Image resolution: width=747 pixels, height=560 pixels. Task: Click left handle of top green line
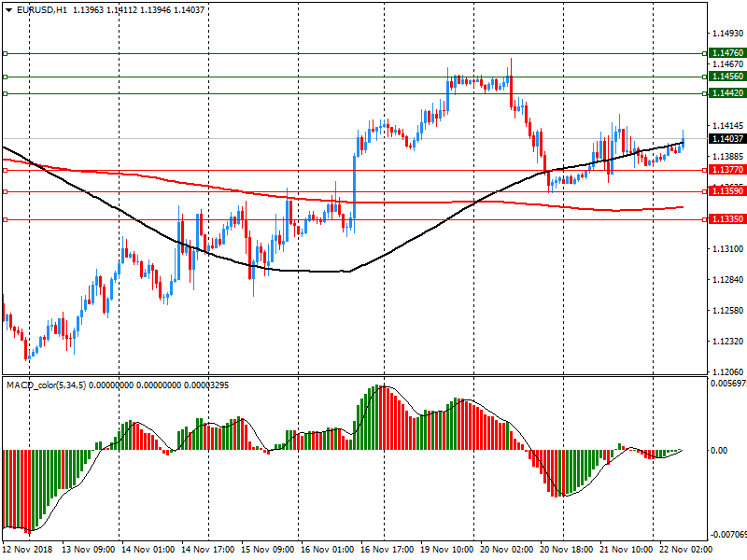5,53
